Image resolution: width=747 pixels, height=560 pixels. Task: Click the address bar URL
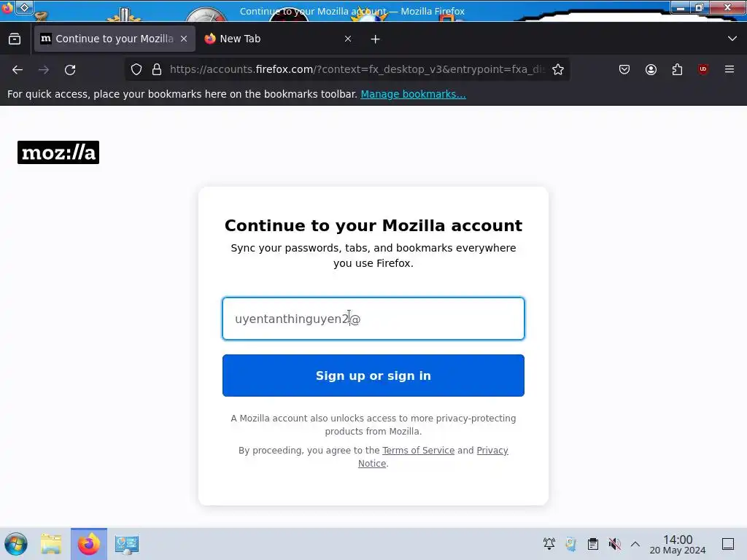(x=357, y=69)
